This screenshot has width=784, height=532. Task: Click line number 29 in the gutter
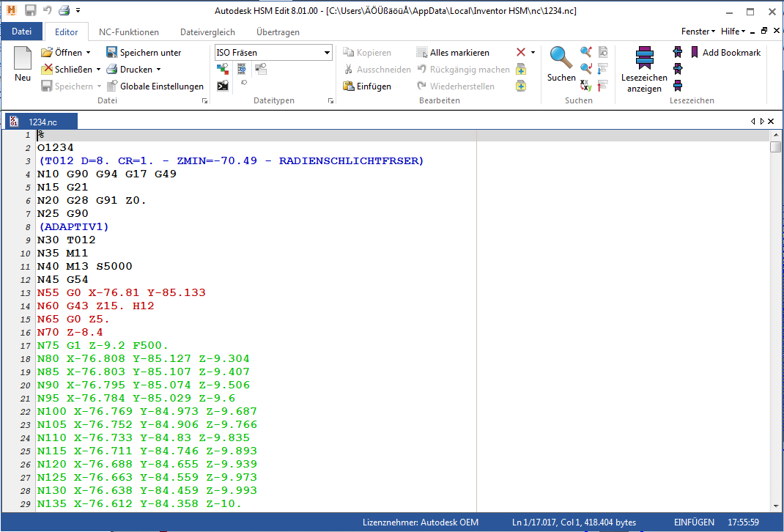(26, 504)
